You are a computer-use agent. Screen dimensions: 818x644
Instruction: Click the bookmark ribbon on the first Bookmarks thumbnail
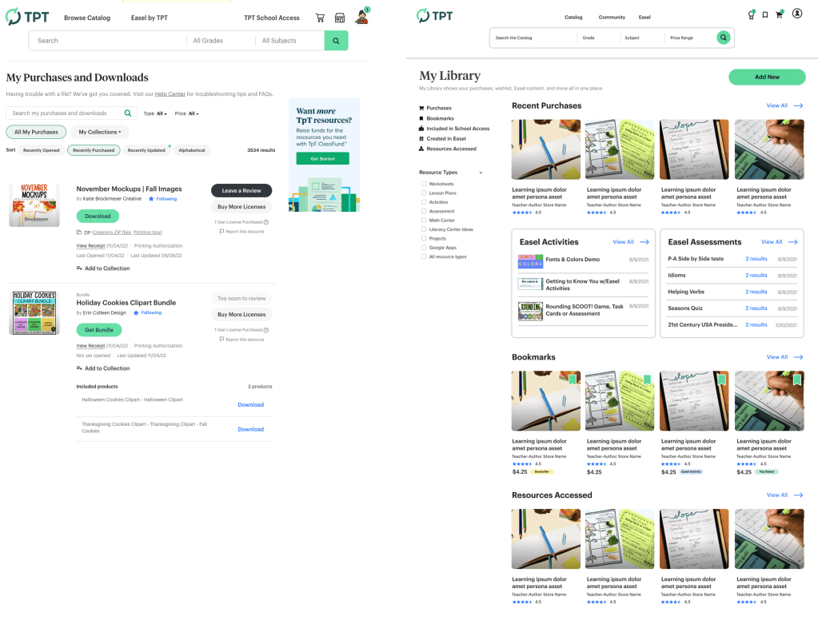[x=573, y=380]
